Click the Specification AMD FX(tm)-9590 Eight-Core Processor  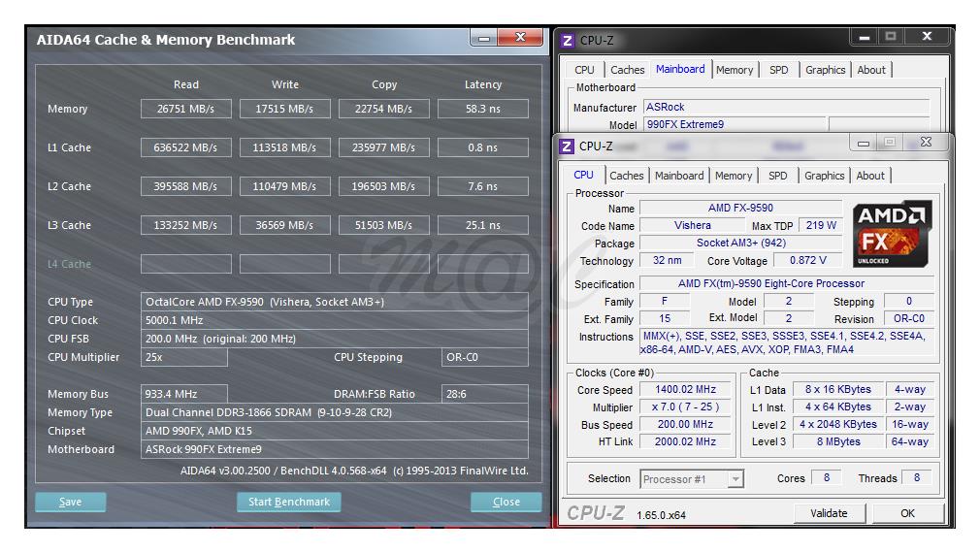tap(787, 283)
